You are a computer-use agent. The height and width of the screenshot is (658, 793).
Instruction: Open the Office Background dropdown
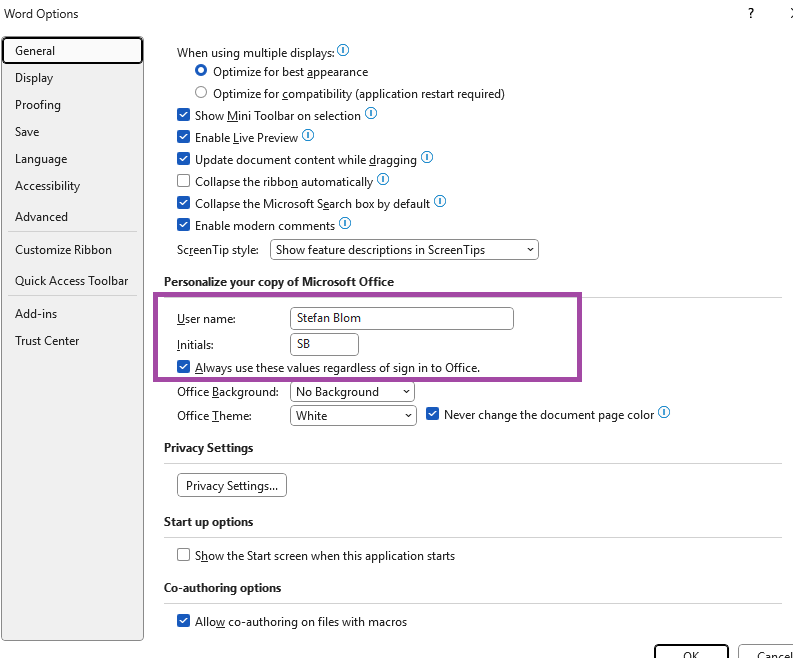coord(353,392)
